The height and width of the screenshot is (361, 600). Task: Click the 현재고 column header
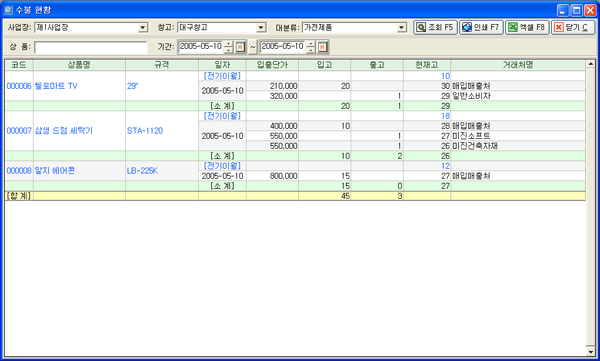click(427, 65)
